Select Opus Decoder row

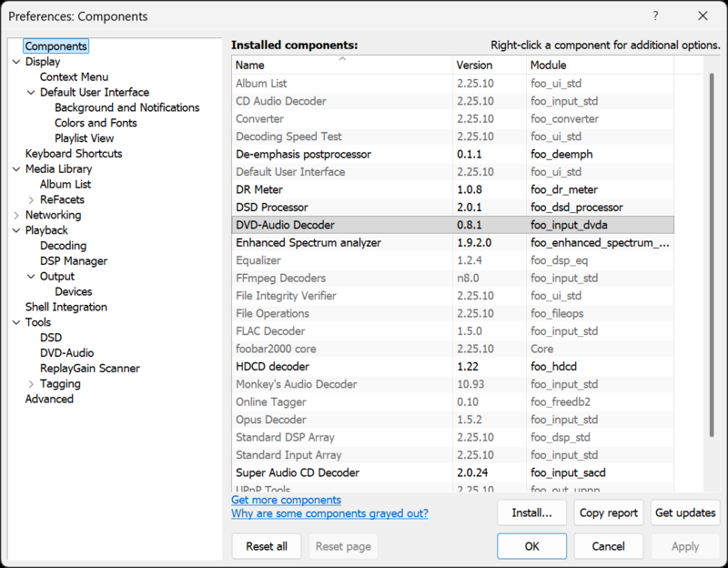coord(452,420)
